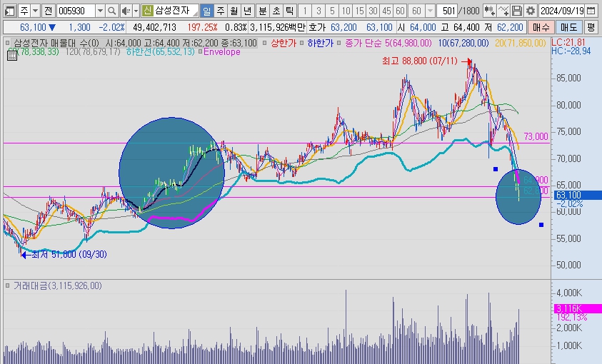Click the red 197.25% value
This screenshot has height=364, width=602.
click(202, 27)
